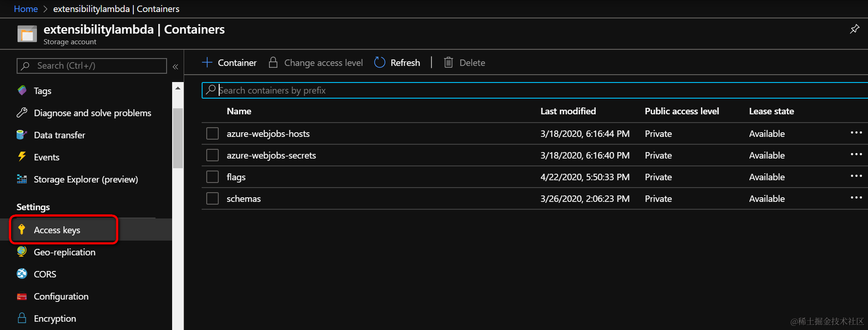Open more options for azure-webjobs-hosts
Image resolution: width=868 pixels, height=330 pixels.
[x=856, y=133]
